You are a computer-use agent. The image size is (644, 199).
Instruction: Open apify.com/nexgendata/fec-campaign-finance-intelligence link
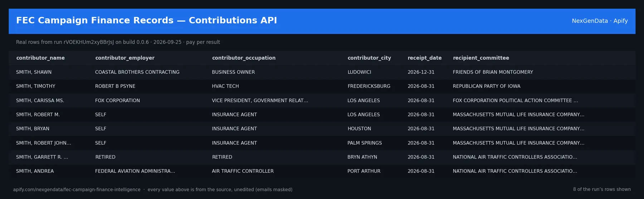click(77, 190)
